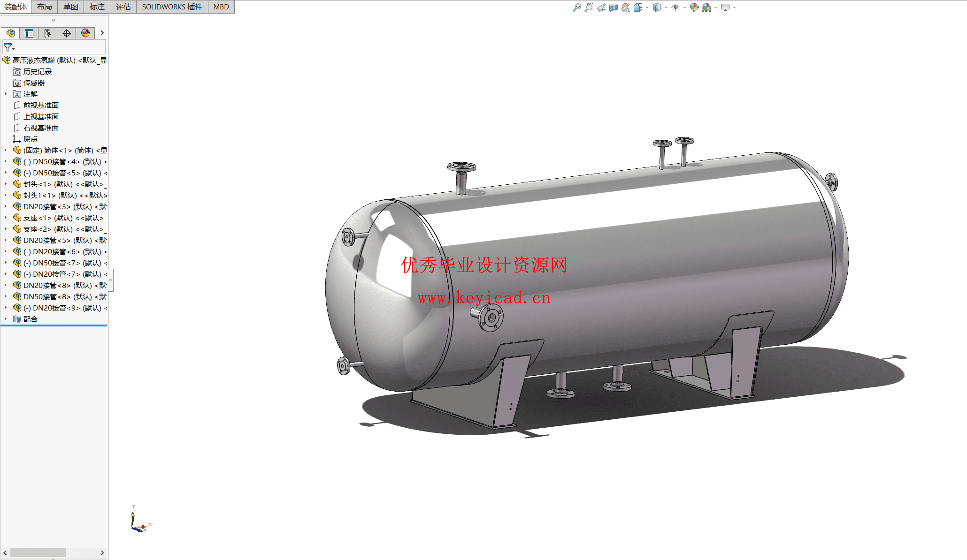Expand the DN20接管<3> component arrow
The height and width of the screenshot is (560, 967).
point(6,206)
